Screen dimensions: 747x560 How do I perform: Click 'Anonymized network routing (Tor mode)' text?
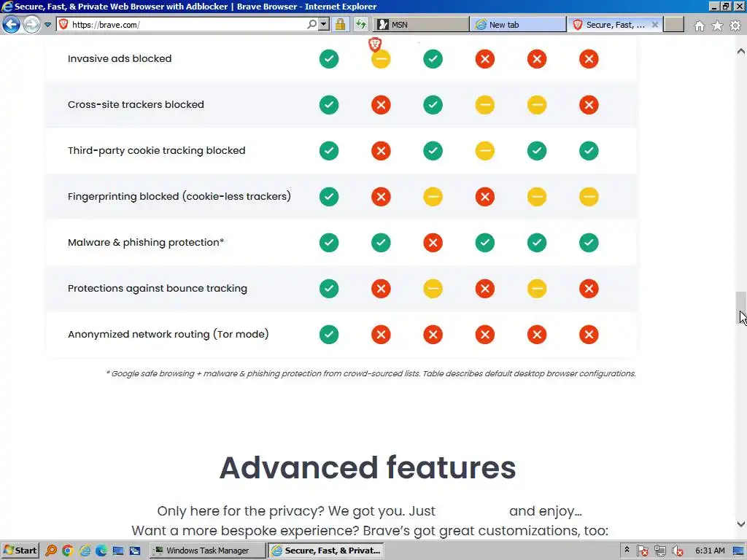(169, 334)
